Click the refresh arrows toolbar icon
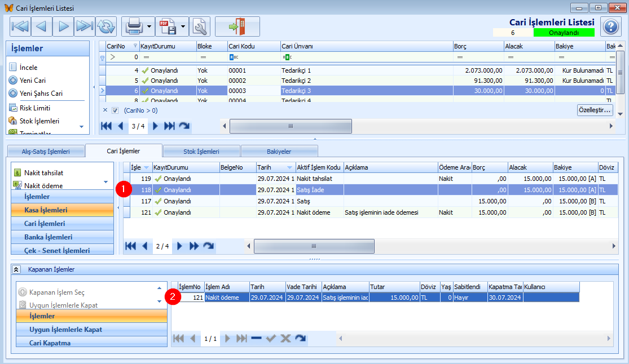This screenshot has height=364, width=629. point(106,26)
